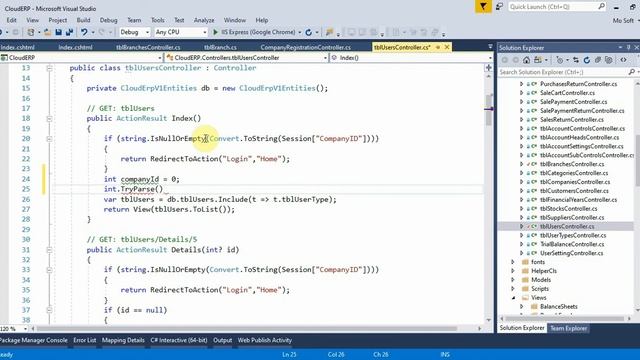
Task: Toggle auto-hide pin on Solution Explorer
Action: 629,47
